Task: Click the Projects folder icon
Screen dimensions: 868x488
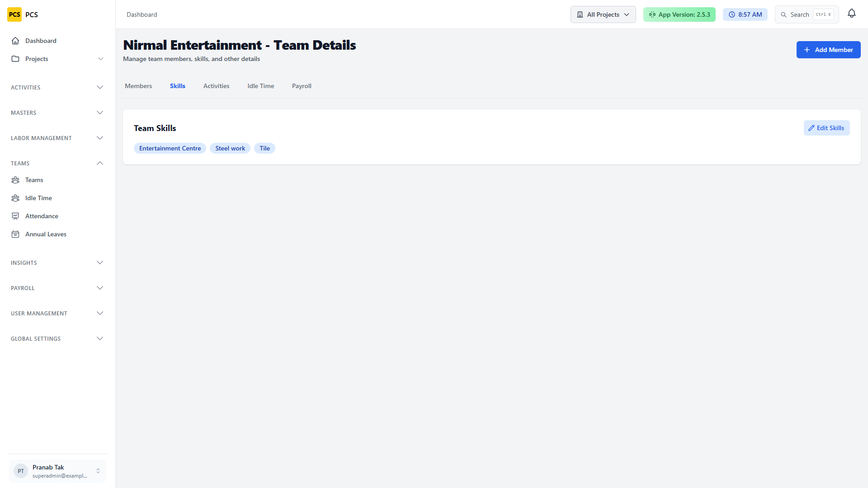Action: tap(15, 59)
